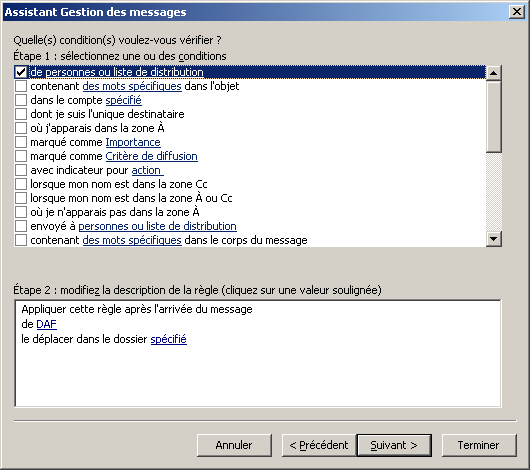Open 'des mots spécifiques' link in corps du message row

(x=132, y=240)
